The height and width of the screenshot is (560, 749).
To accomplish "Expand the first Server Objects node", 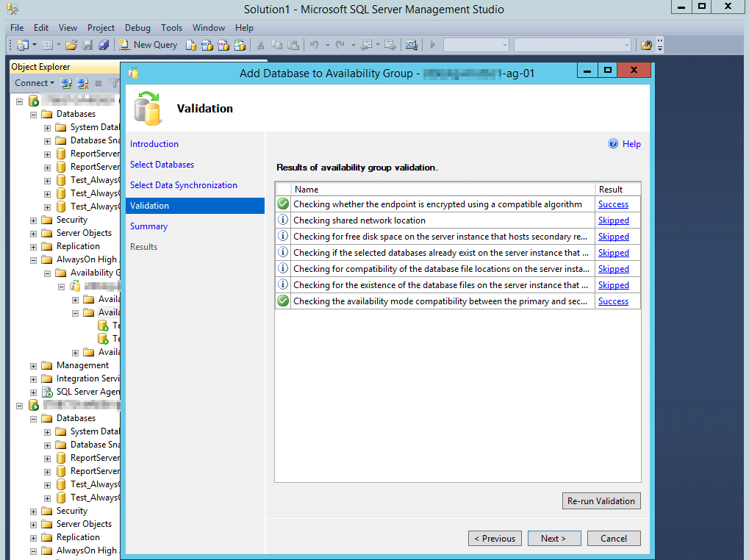I will (33, 234).
